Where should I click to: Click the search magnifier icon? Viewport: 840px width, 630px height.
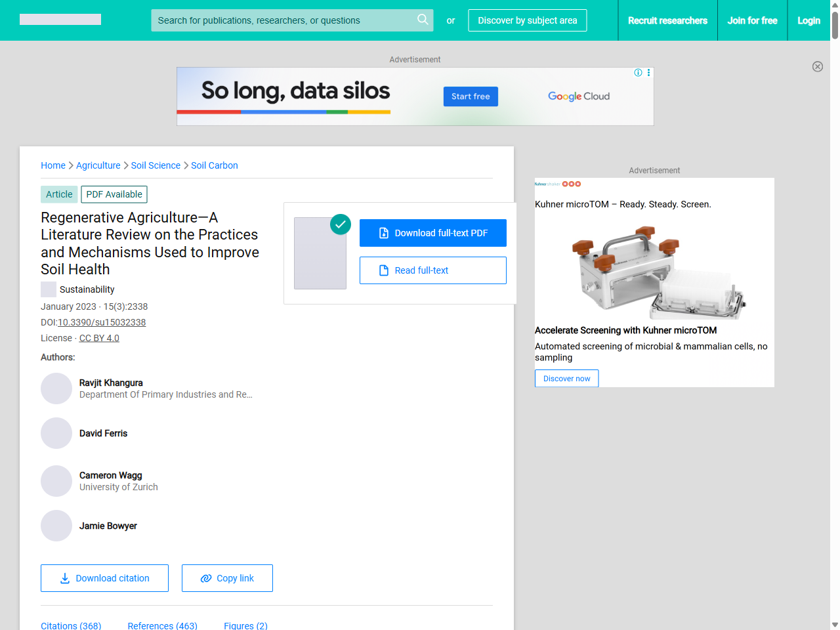tap(423, 20)
